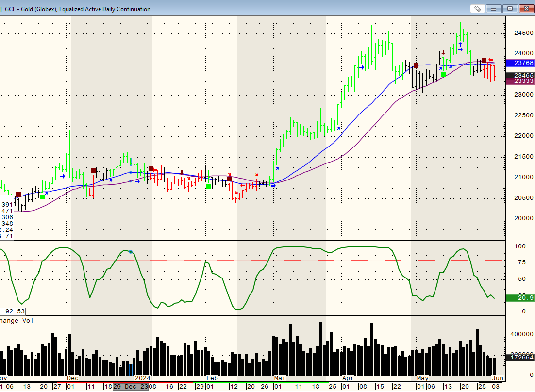
Task: Click the dark red down arrow in mid-May
Action: click(443, 52)
